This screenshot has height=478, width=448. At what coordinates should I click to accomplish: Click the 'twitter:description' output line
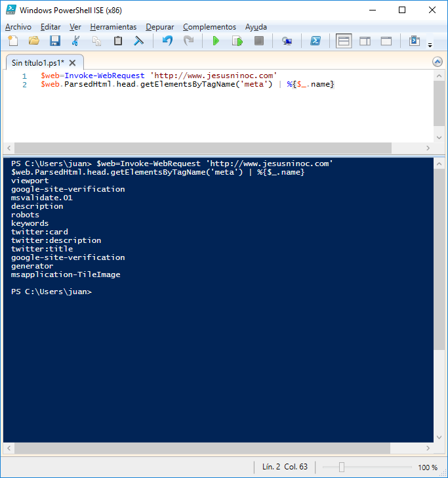click(x=56, y=240)
